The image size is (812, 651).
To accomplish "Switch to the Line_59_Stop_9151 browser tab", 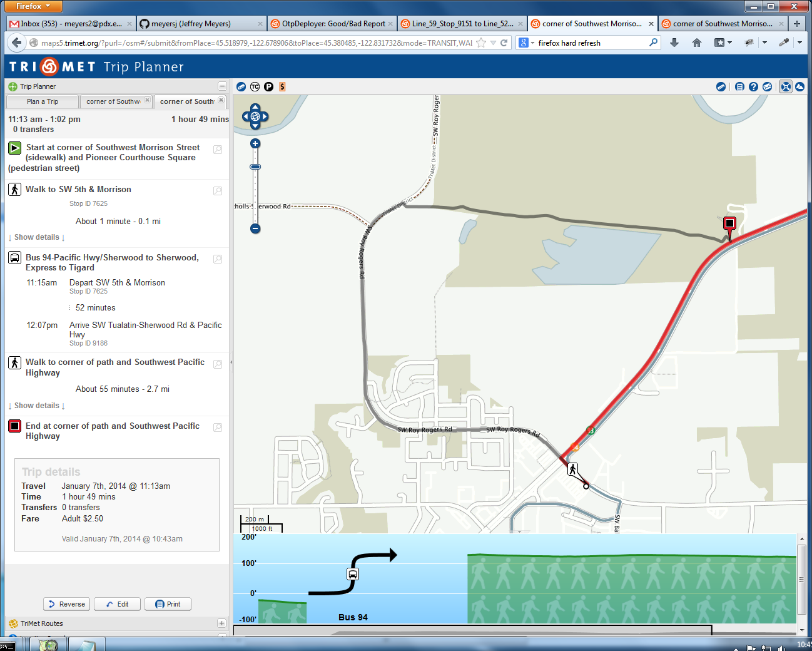I will click(462, 24).
